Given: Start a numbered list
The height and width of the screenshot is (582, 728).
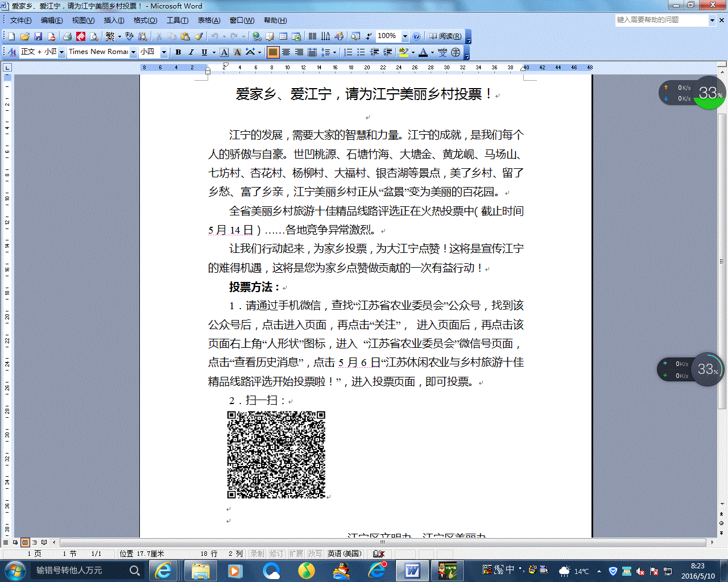Looking at the screenshot, I should click(348, 52).
